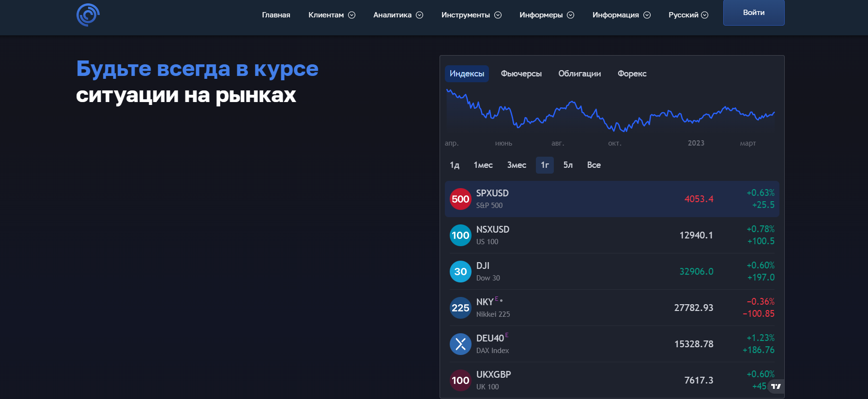The height and width of the screenshot is (399, 868).
Task: Click the DEU40 price 15328.78
Action: tap(694, 344)
